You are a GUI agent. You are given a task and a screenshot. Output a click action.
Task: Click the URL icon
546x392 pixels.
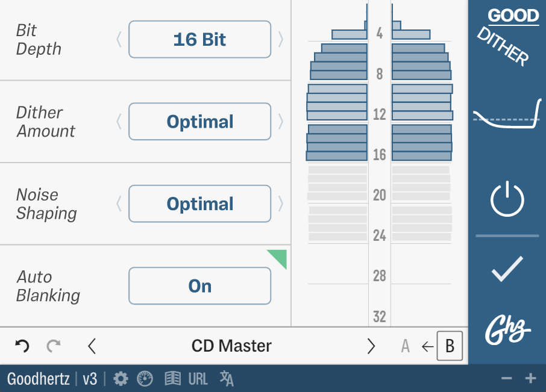198,379
